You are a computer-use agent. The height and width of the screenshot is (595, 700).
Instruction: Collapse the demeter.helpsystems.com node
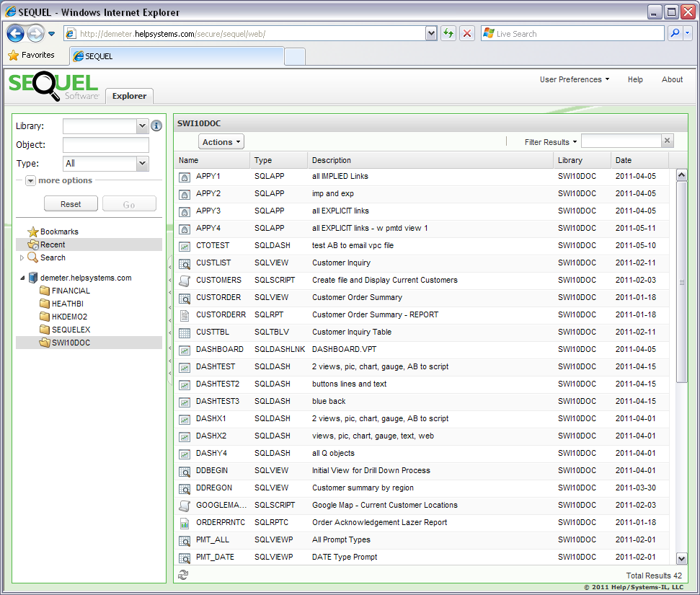tap(22, 278)
